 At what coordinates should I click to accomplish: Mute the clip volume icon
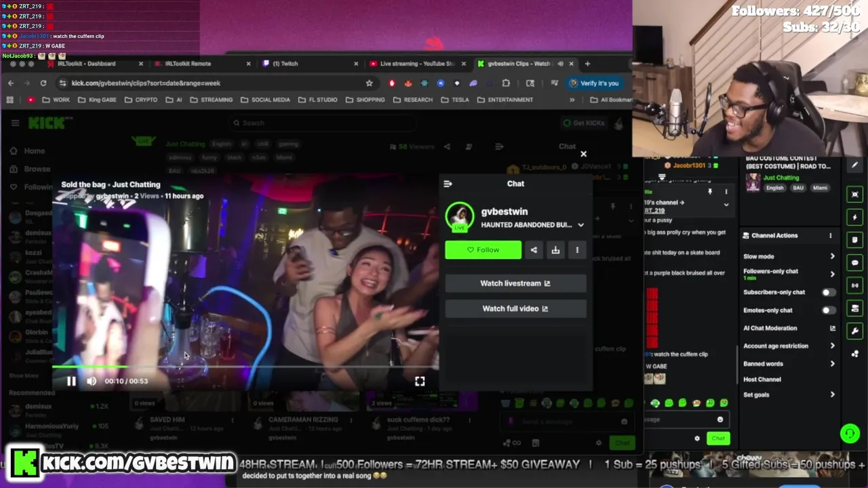[x=92, y=381]
